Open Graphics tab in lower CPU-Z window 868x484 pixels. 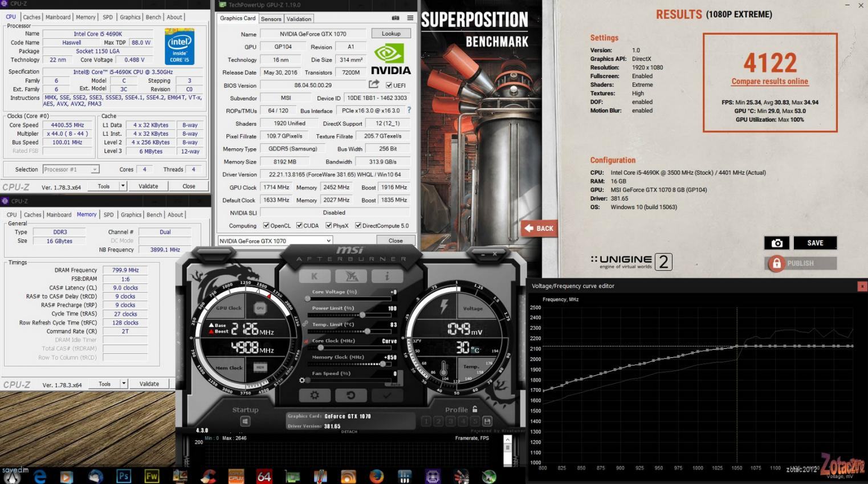(131, 215)
